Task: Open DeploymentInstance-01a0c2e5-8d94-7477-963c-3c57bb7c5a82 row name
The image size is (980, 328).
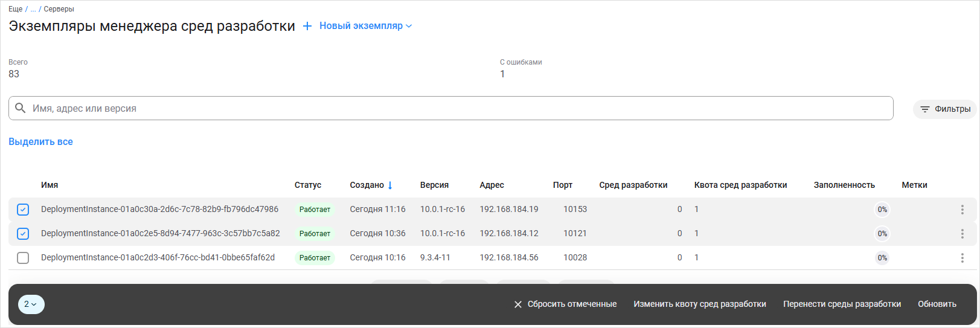Action: click(x=161, y=233)
